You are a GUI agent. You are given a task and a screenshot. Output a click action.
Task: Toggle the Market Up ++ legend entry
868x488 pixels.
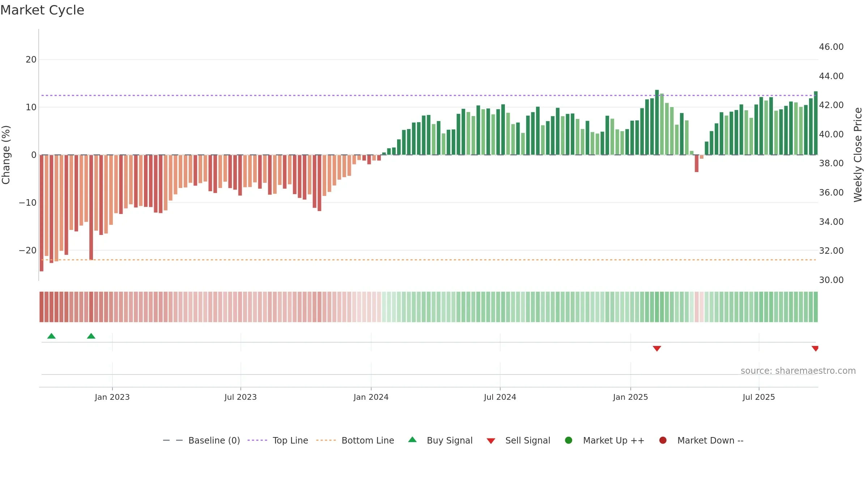click(x=605, y=440)
